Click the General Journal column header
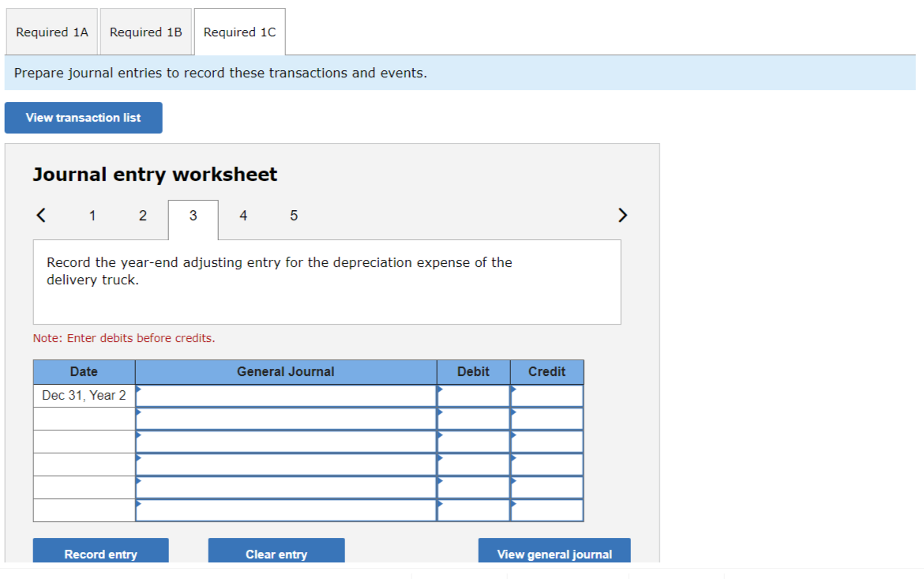Image resolution: width=924 pixels, height=579 pixels. click(x=286, y=371)
